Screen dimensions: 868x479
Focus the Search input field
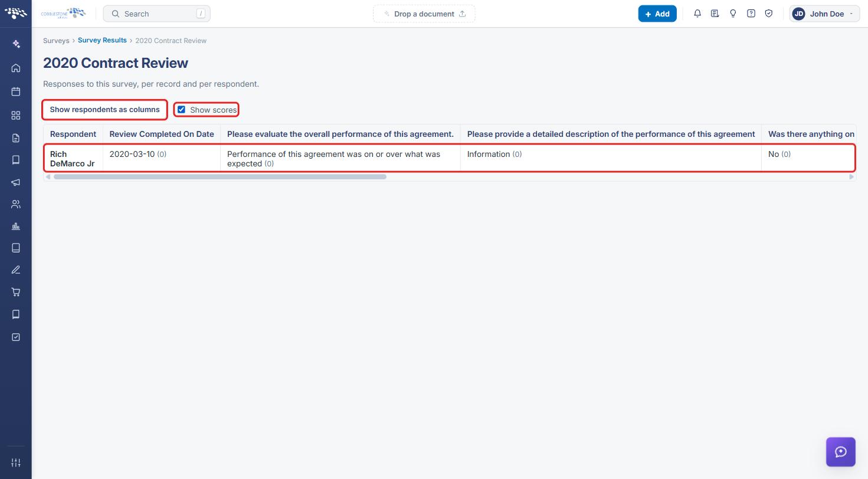(156, 14)
